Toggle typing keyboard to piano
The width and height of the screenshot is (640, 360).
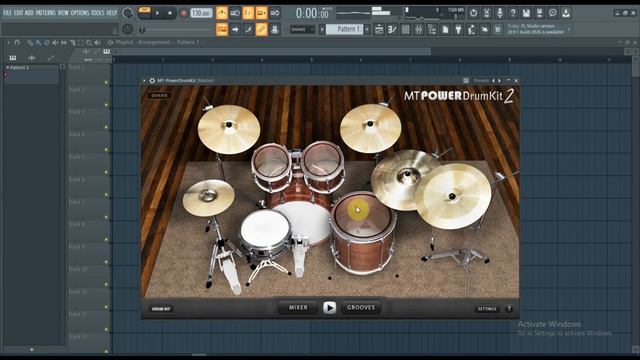coord(222,29)
